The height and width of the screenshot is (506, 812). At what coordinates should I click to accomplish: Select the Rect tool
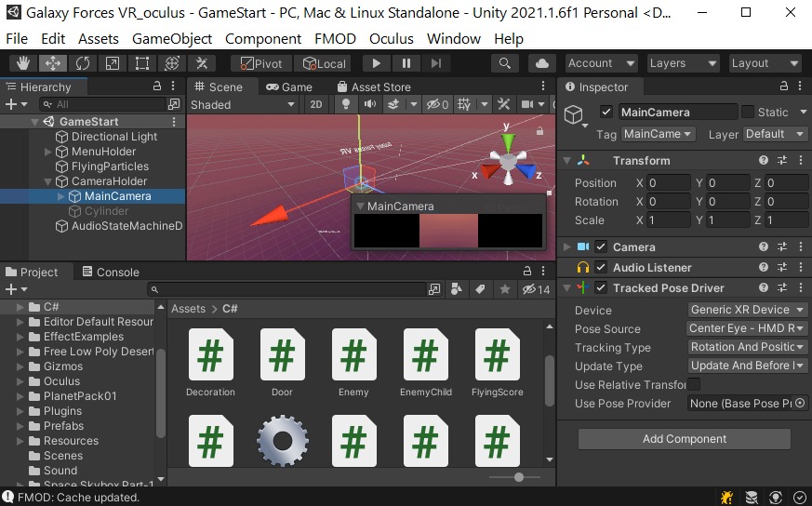pos(142,63)
